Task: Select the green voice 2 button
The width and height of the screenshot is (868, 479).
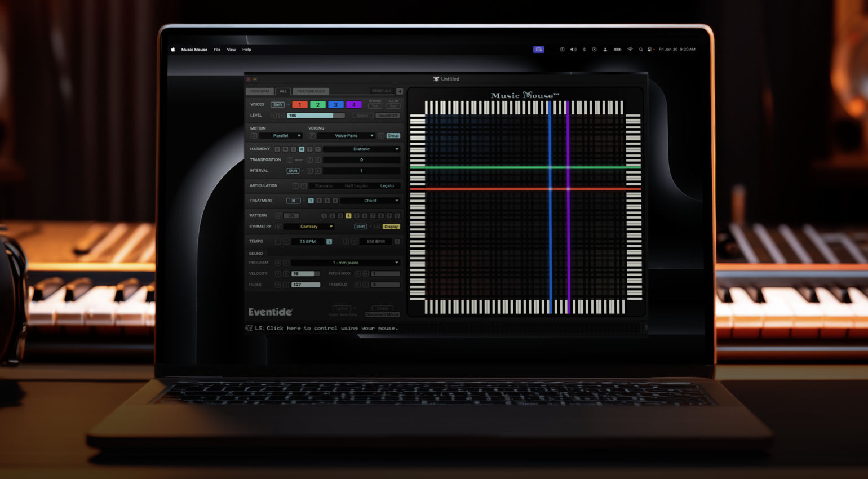Action: (318, 104)
